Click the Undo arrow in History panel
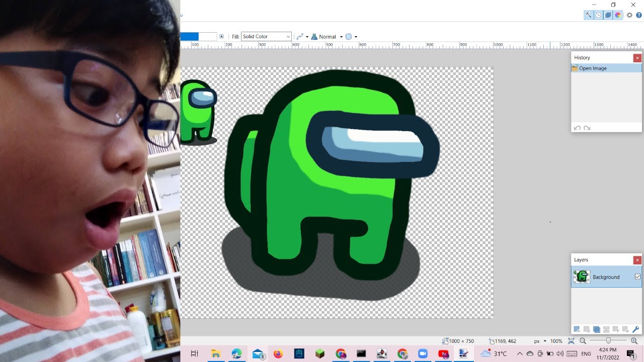 (x=577, y=128)
